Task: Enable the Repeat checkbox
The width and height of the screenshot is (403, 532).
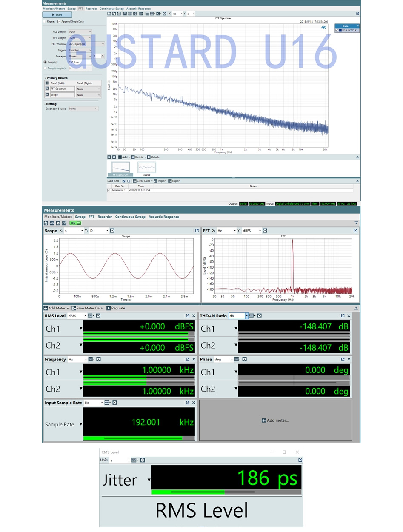Action: click(x=45, y=21)
